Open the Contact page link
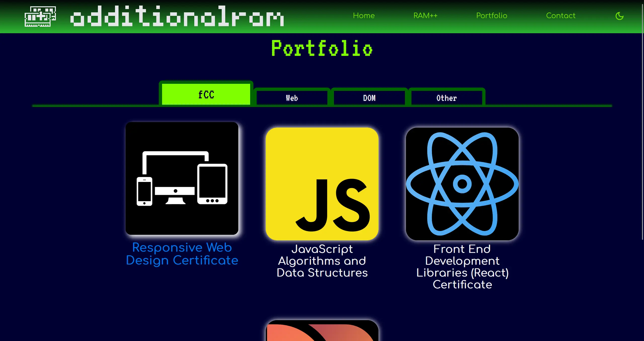644x341 pixels. pos(560,16)
